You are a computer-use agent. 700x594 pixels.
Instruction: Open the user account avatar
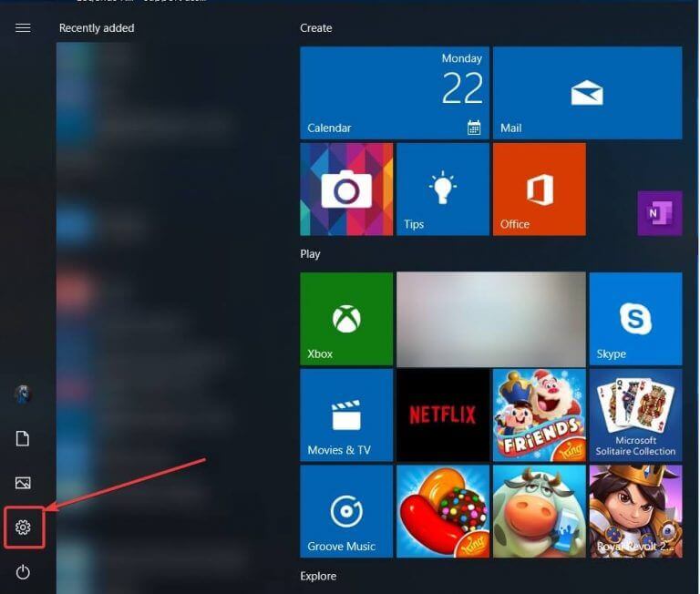[x=23, y=394]
